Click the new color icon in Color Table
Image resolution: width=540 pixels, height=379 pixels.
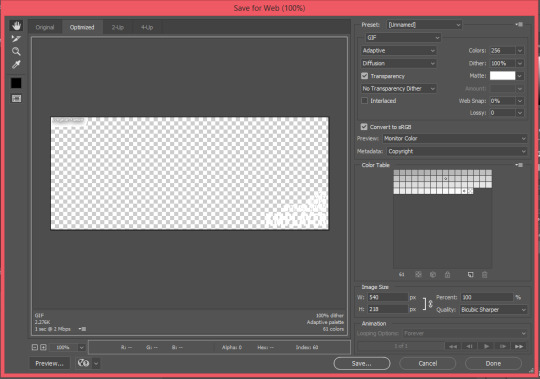click(470, 275)
